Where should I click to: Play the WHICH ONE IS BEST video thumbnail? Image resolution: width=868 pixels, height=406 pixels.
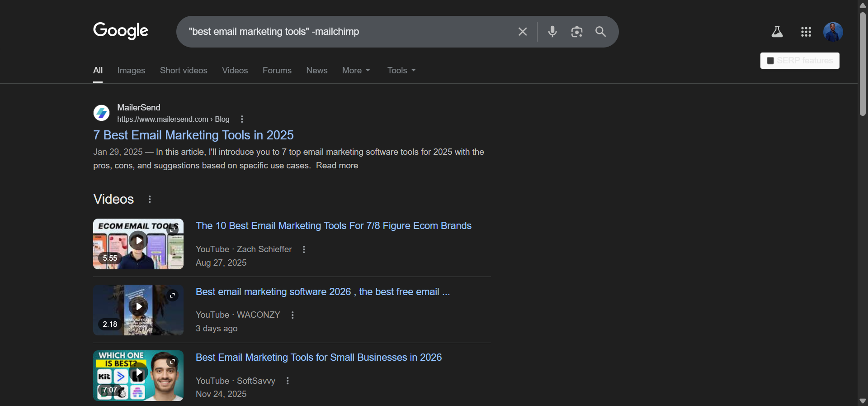coord(138,376)
